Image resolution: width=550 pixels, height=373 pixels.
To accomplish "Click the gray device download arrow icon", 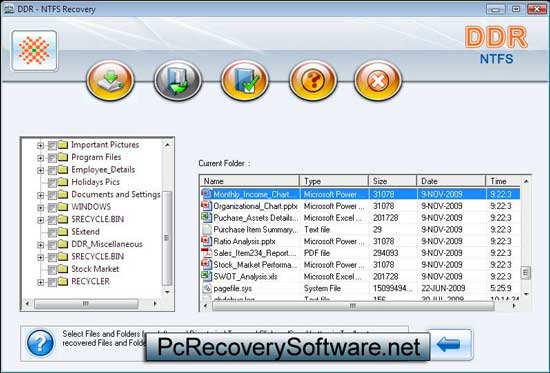I will tap(177, 80).
